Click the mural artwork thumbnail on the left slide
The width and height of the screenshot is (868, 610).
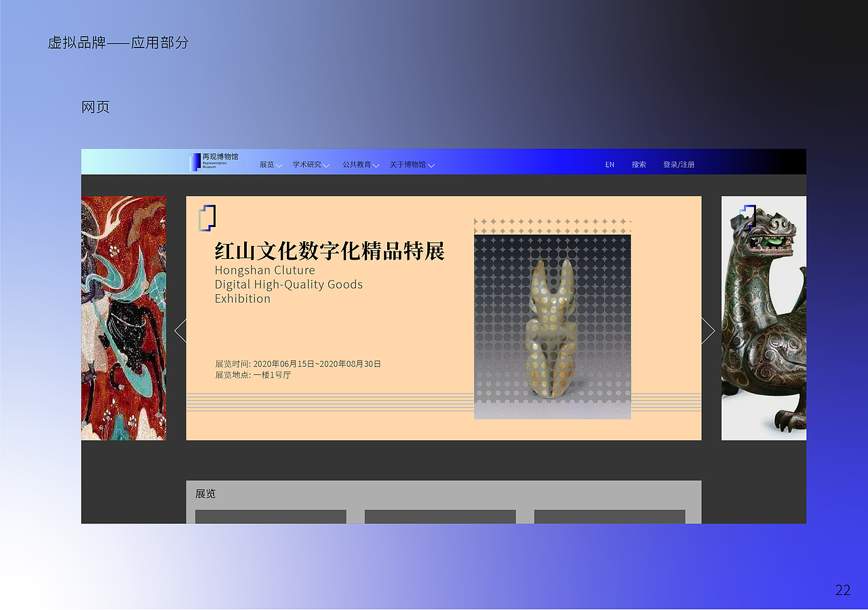[x=123, y=317]
